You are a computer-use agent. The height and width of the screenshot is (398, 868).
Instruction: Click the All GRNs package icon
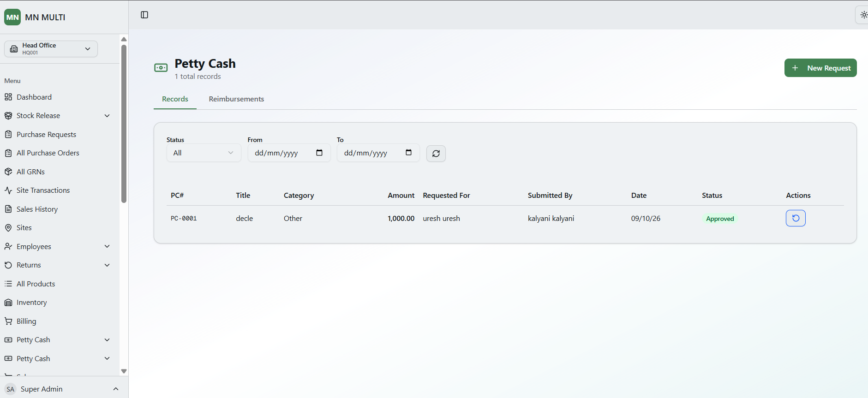(8, 172)
